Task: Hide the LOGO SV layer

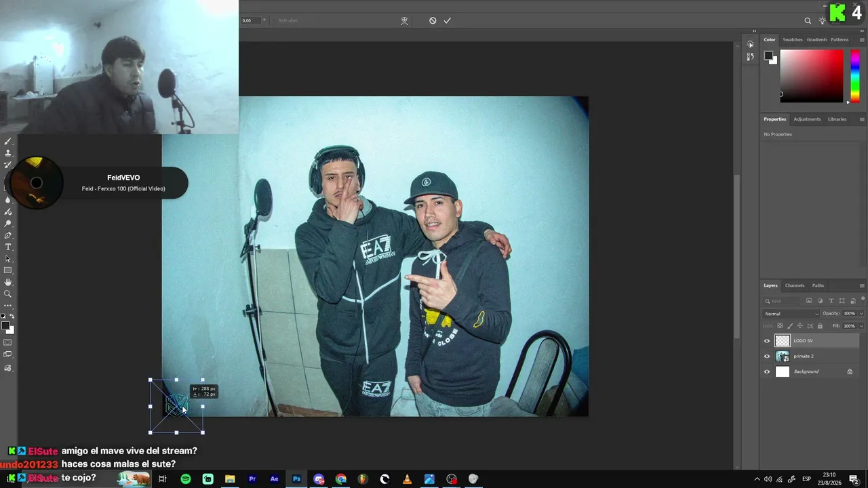Action: point(767,341)
